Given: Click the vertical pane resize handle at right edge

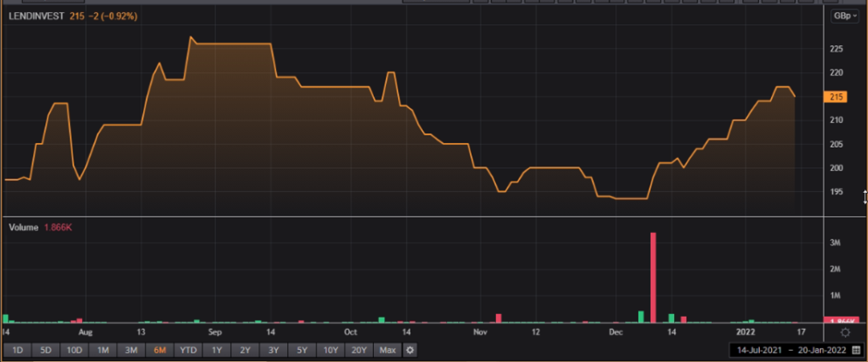Looking at the screenshot, I should pos(864,197).
